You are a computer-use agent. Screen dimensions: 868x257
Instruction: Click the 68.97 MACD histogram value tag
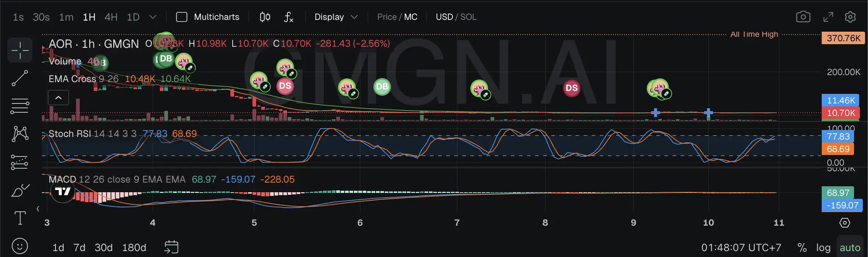838,193
